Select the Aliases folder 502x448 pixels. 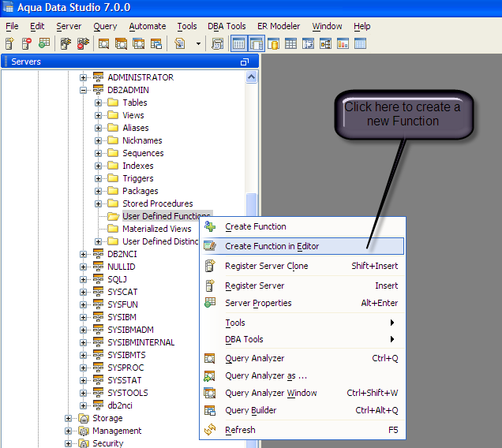pos(136,128)
